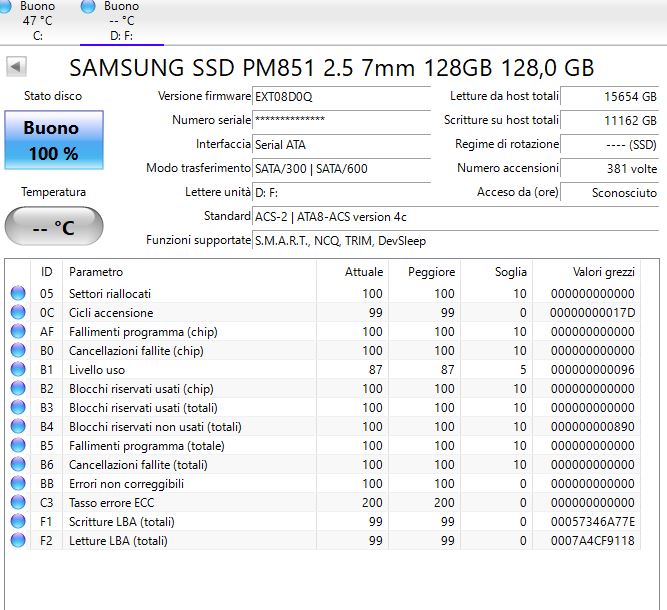Click the status icon for Settori riallocati
The width and height of the screenshot is (667, 610).
(18, 293)
